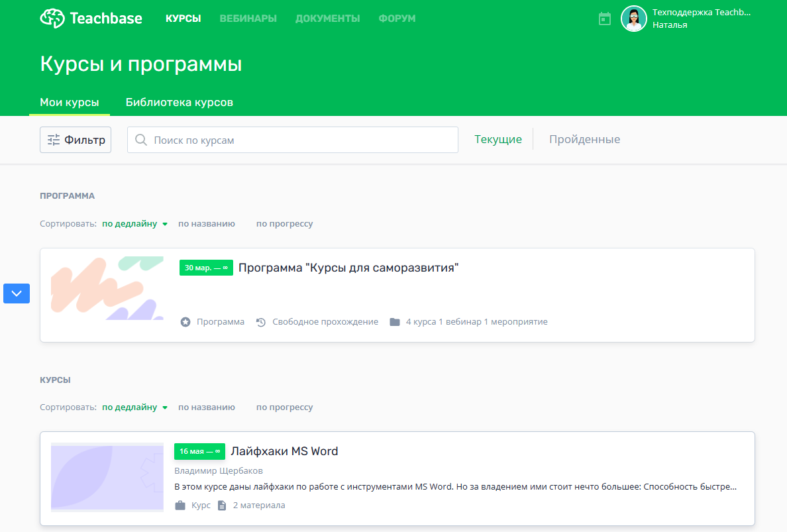Click the Teachbase logo

tap(91, 19)
